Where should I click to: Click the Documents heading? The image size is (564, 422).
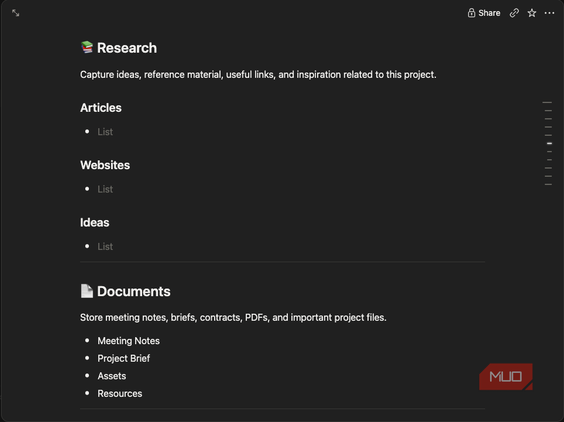coord(133,291)
